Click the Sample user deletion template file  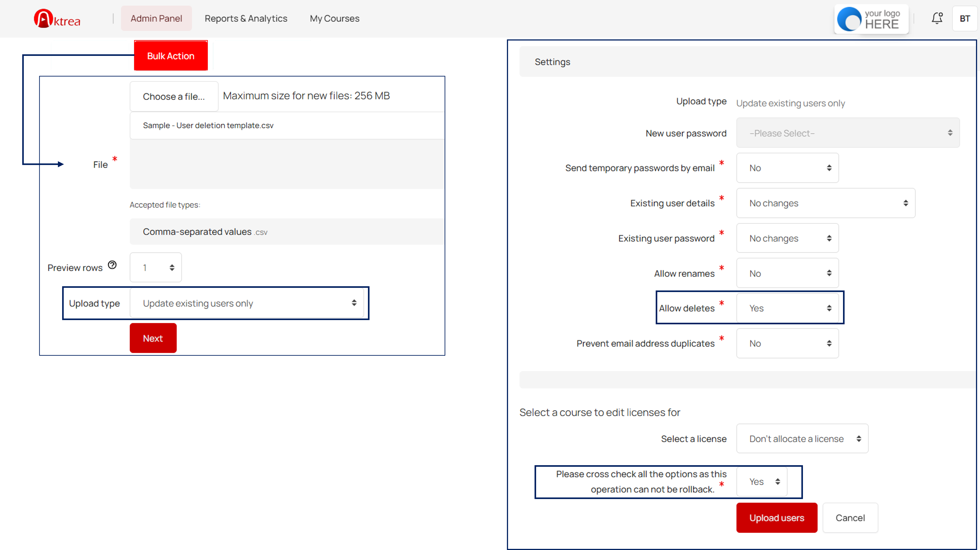(x=208, y=126)
